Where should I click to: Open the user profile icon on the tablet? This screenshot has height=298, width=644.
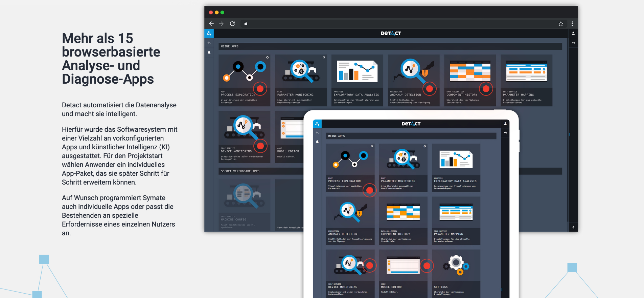point(505,124)
